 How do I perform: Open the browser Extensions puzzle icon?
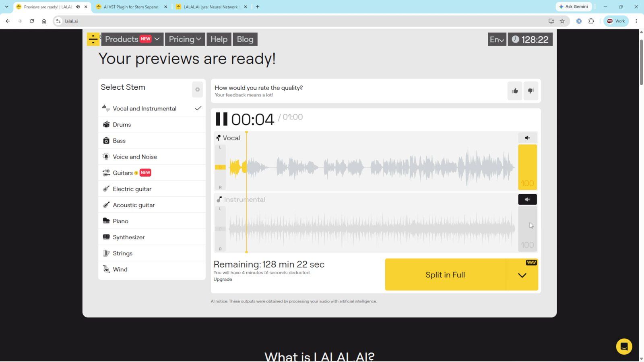coord(591,21)
